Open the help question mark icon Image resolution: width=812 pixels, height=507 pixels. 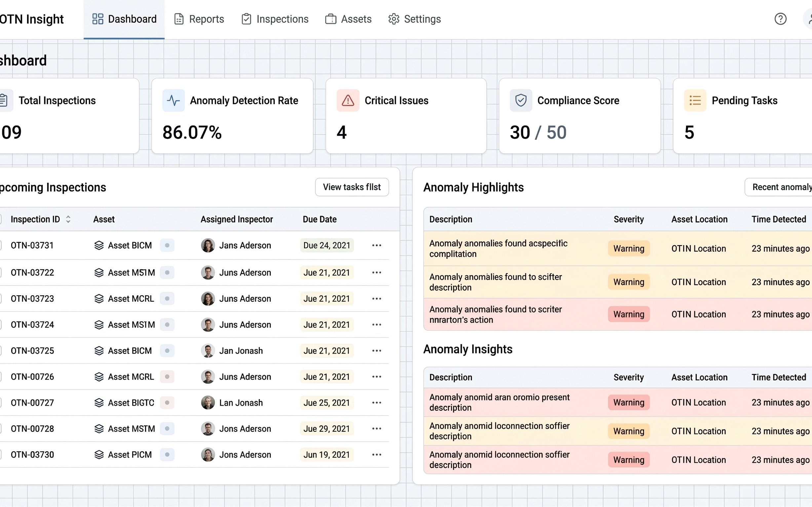(x=781, y=19)
